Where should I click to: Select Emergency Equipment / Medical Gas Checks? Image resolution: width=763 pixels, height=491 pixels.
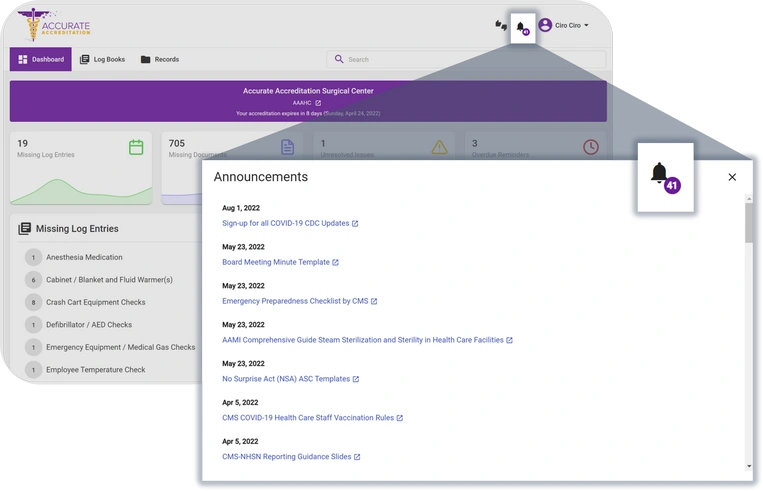pos(120,347)
